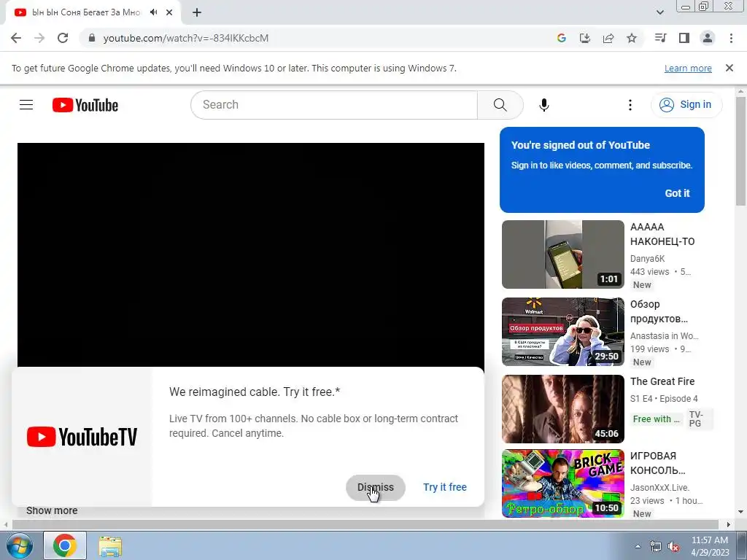Open Windows Explorer from the taskbar
The width and height of the screenshot is (747, 560).
[x=110, y=545]
